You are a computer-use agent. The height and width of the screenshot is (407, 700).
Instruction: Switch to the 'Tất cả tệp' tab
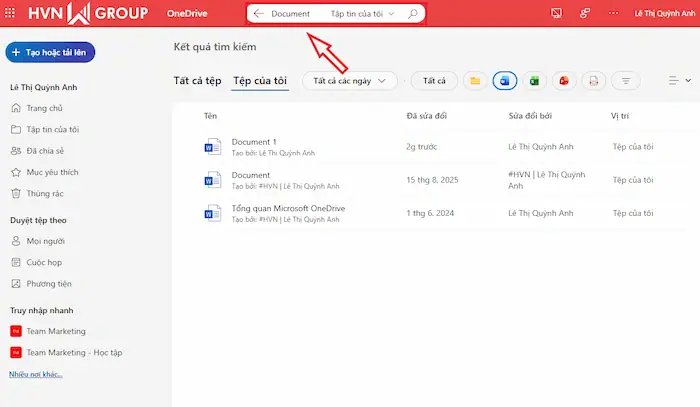click(197, 81)
